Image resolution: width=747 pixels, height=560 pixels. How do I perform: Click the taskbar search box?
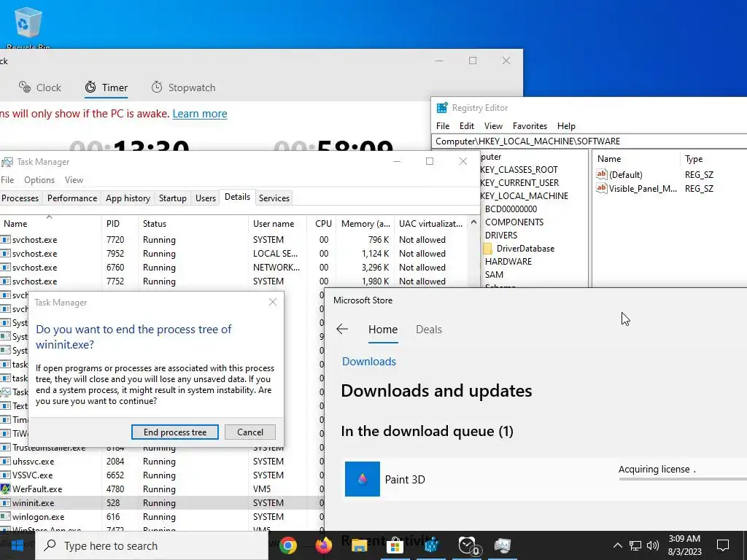(x=152, y=545)
